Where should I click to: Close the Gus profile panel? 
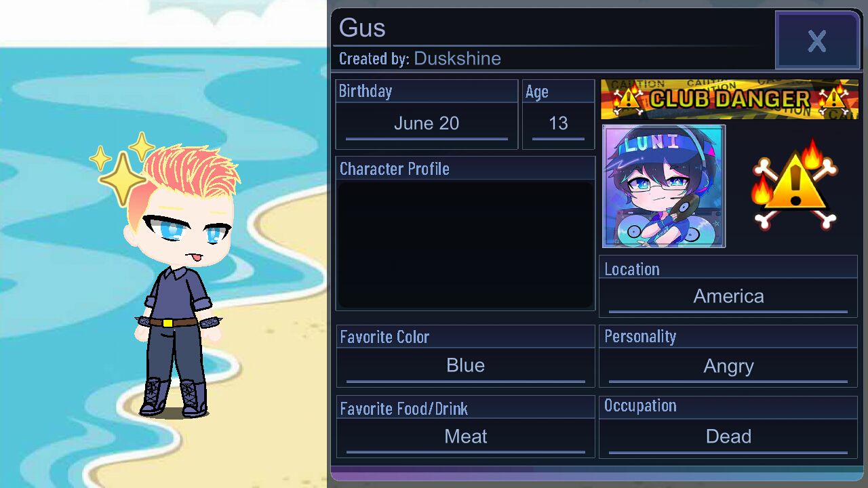point(817,41)
